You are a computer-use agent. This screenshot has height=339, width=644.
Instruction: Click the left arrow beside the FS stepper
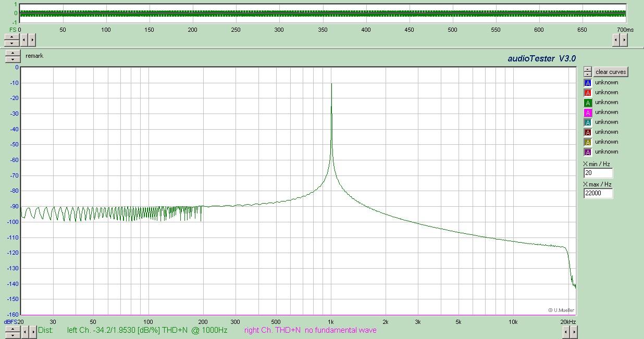[x=24, y=40]
